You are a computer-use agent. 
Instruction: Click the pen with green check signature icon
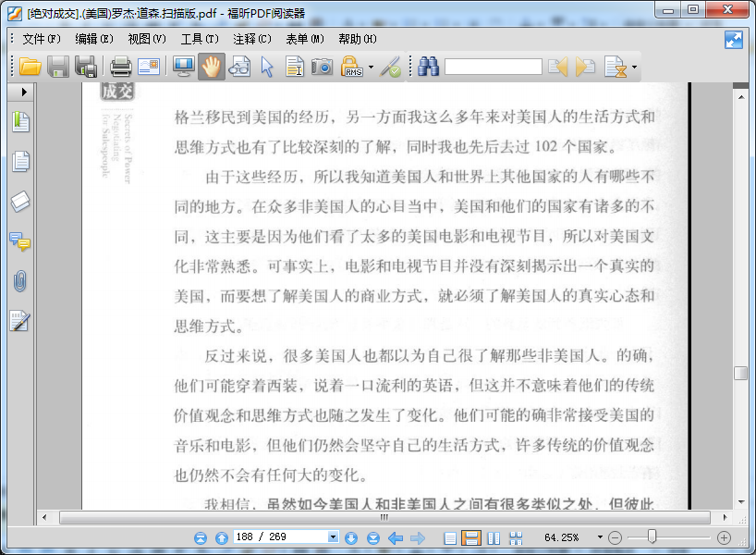pos(390,67)
